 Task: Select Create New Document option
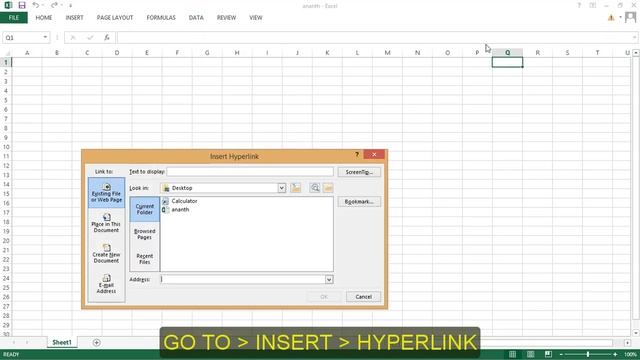click(x=107, y=253)
